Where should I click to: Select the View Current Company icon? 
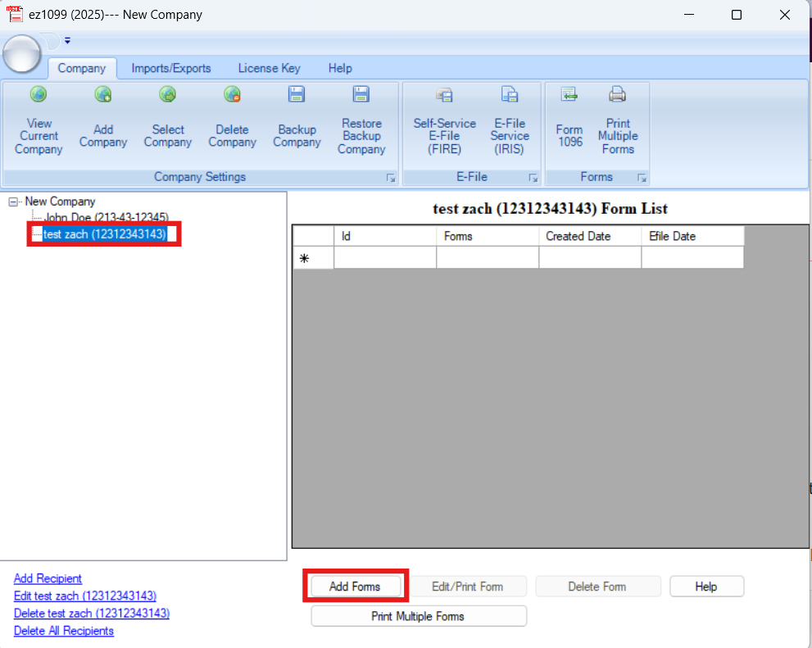(x=39, y=119)
